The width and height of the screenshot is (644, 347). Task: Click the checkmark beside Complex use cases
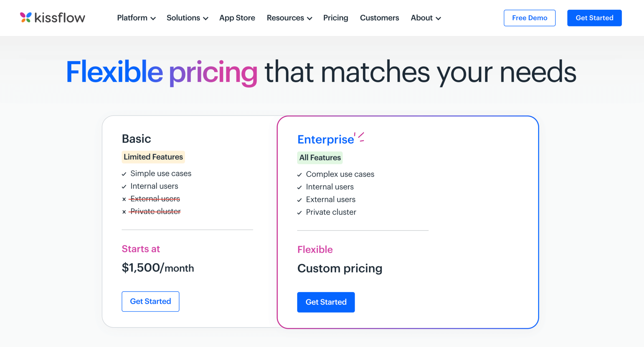tap(299, 174)
